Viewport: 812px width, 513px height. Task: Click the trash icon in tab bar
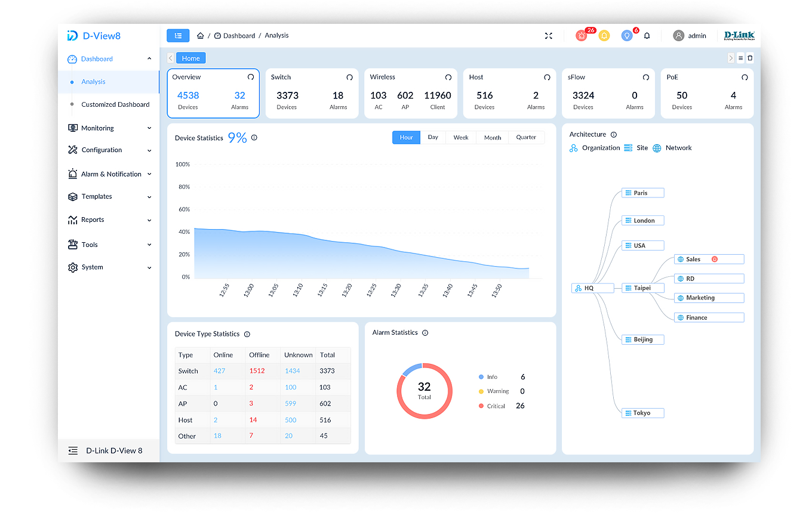click(x=750, y=58)
